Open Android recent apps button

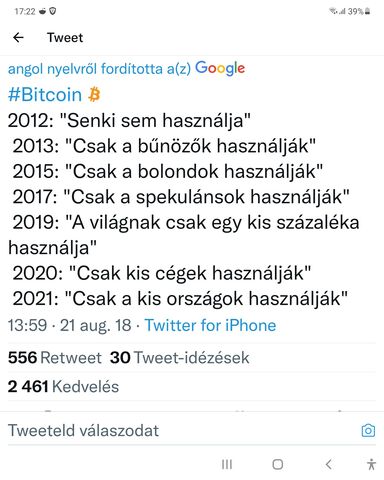(x=227, y=464)
